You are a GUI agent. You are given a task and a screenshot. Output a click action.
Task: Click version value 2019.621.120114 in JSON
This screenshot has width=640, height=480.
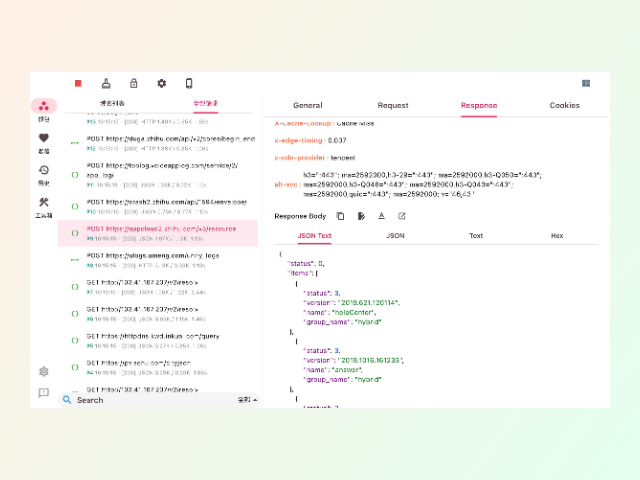click(x=369, y=302)
